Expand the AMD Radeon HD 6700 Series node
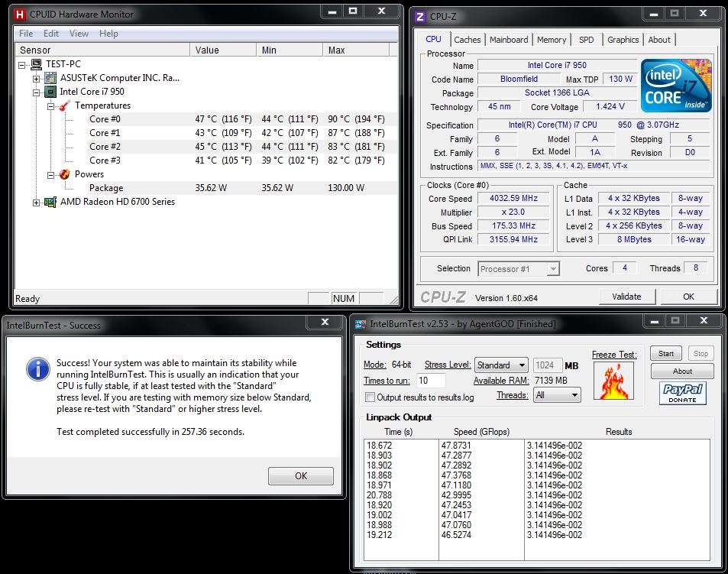 [x=36, y=203]
